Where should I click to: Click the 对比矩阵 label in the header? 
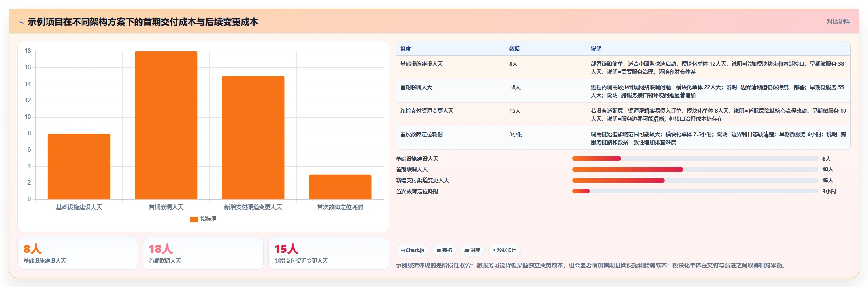[x=838, y=21]
